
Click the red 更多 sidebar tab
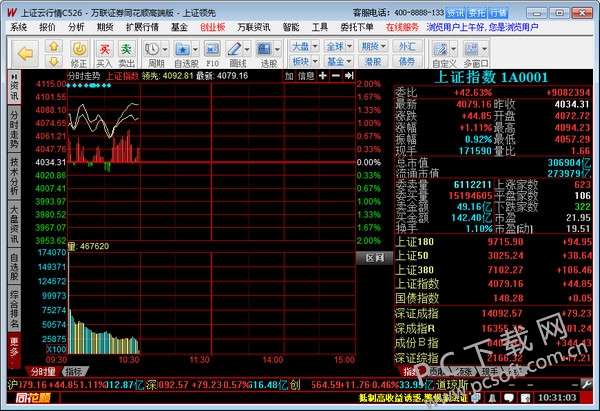tap(14, 349)
